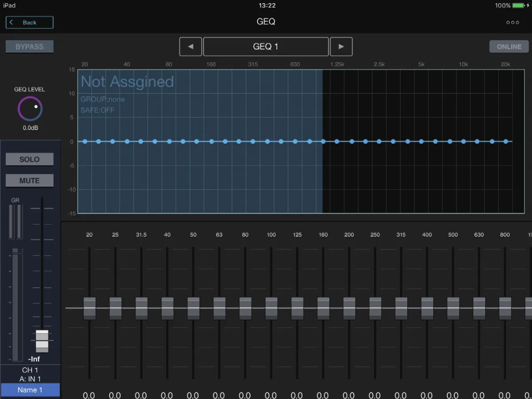
Task: Click the 250 Hz band fader
Action: coord(375,308)
